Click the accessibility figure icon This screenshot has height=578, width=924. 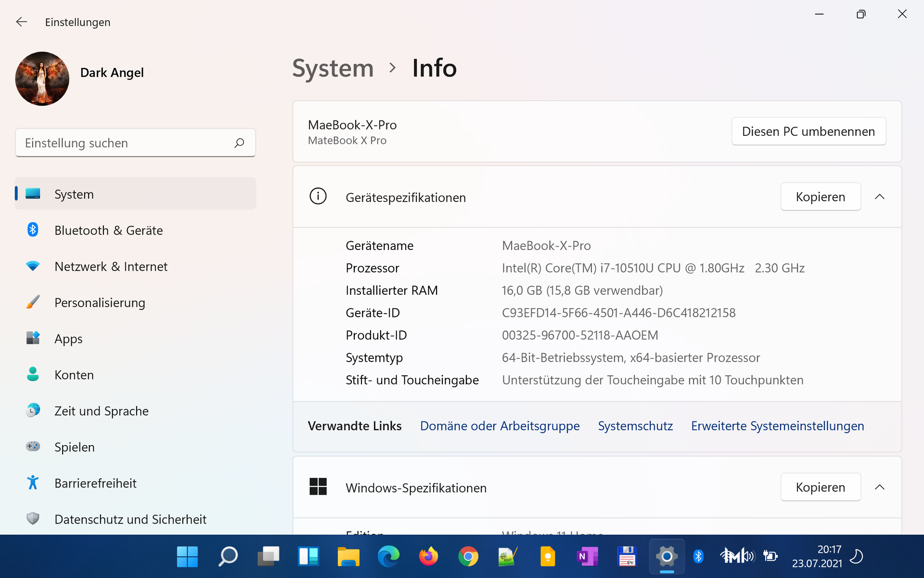pos(33,483)
